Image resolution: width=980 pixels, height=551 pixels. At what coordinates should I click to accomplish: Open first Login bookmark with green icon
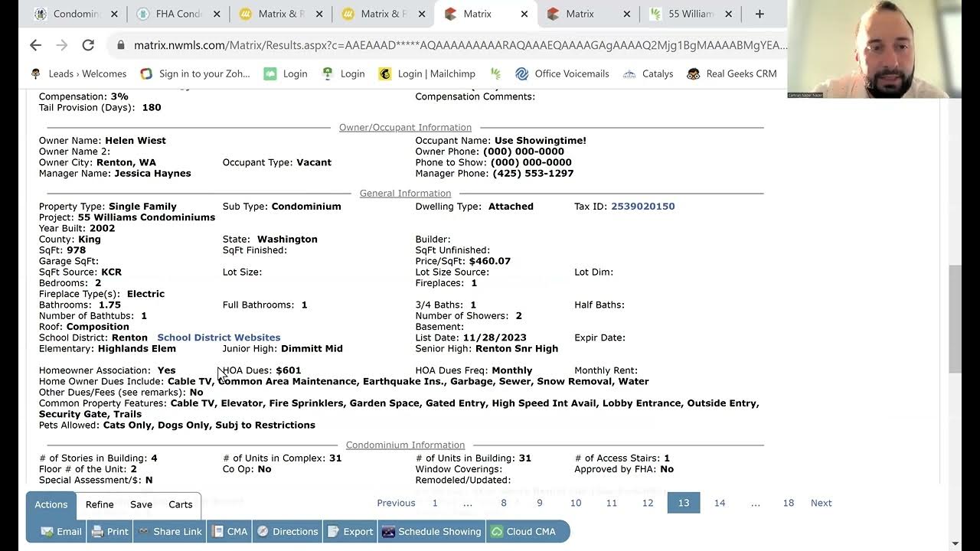click(286, 73)
